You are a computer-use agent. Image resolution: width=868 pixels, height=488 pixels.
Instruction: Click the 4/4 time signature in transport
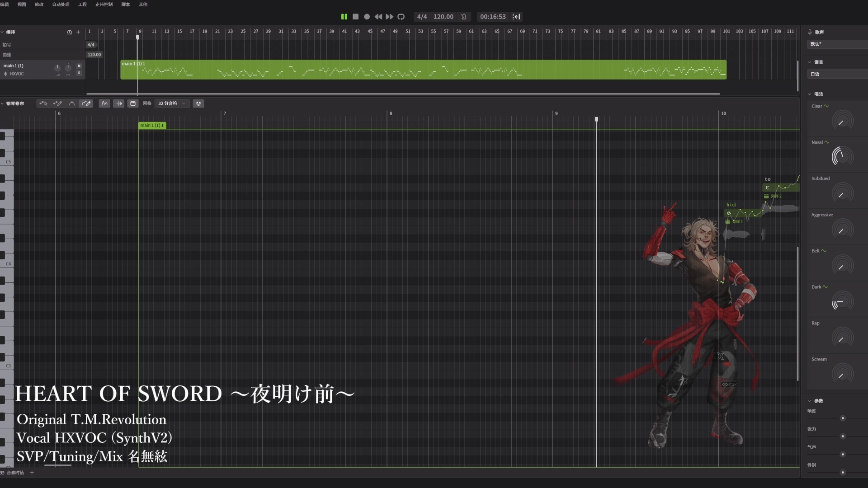[422, 17]
